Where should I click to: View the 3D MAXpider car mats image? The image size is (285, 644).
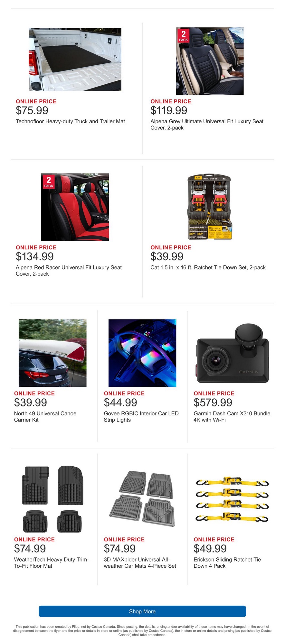tap(142, 499)
